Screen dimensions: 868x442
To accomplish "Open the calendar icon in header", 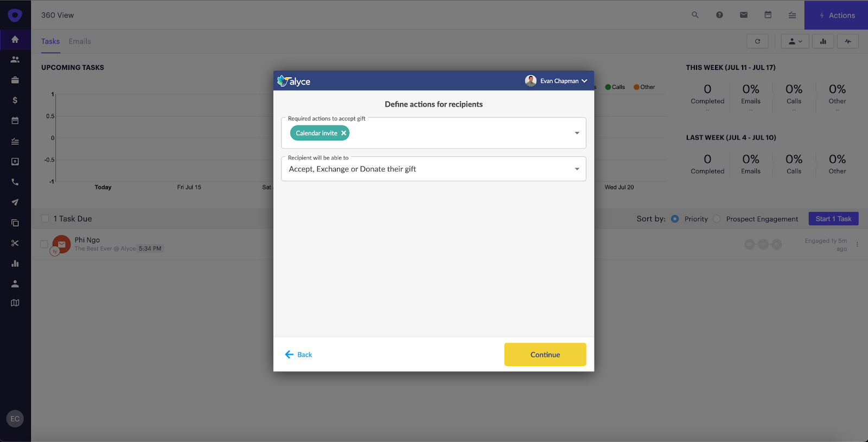I will 768,15.
